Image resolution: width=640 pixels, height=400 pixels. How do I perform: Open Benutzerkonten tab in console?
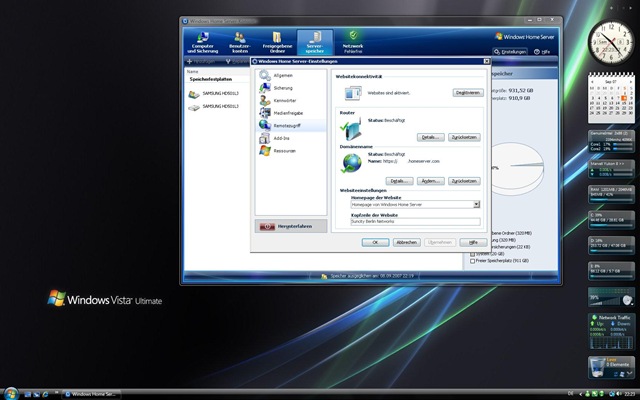click(240, 42)
